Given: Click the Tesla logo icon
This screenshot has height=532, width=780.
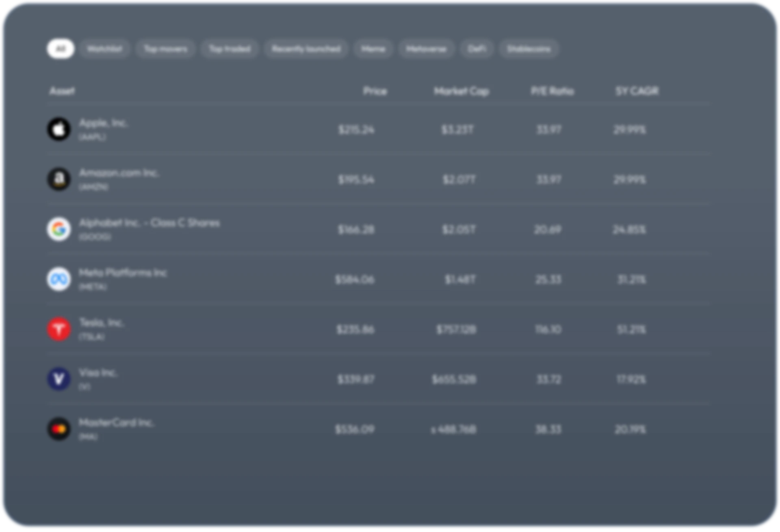Looking at the screenshot, I should 59,329.
